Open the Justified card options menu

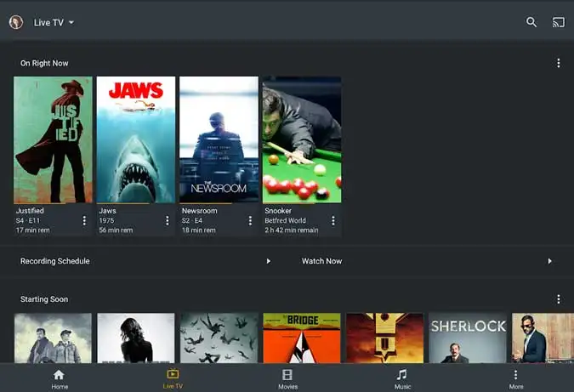(84, 220)
